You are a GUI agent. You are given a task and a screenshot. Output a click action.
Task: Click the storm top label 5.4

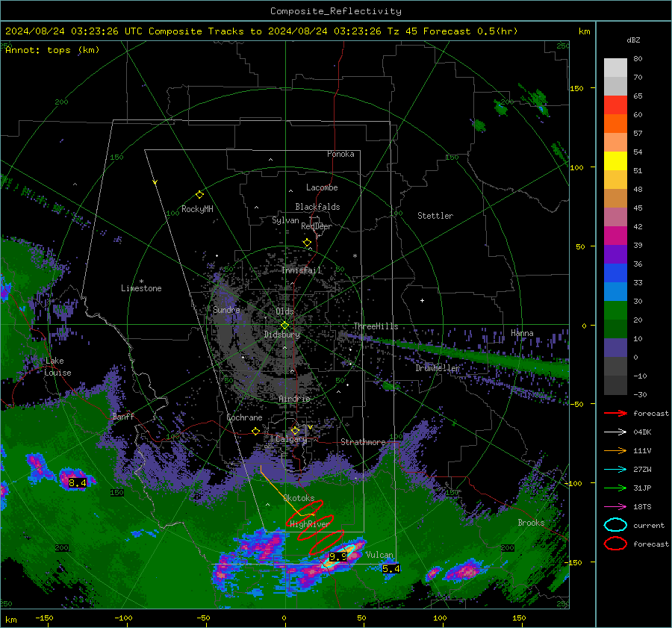point(391,569)
